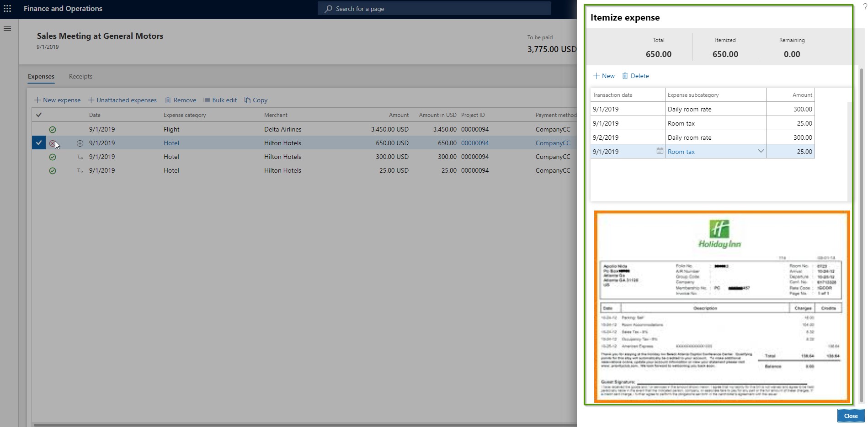Open the help question mark icon
This screenshot has height=427, width=868.
click(863, 6)
